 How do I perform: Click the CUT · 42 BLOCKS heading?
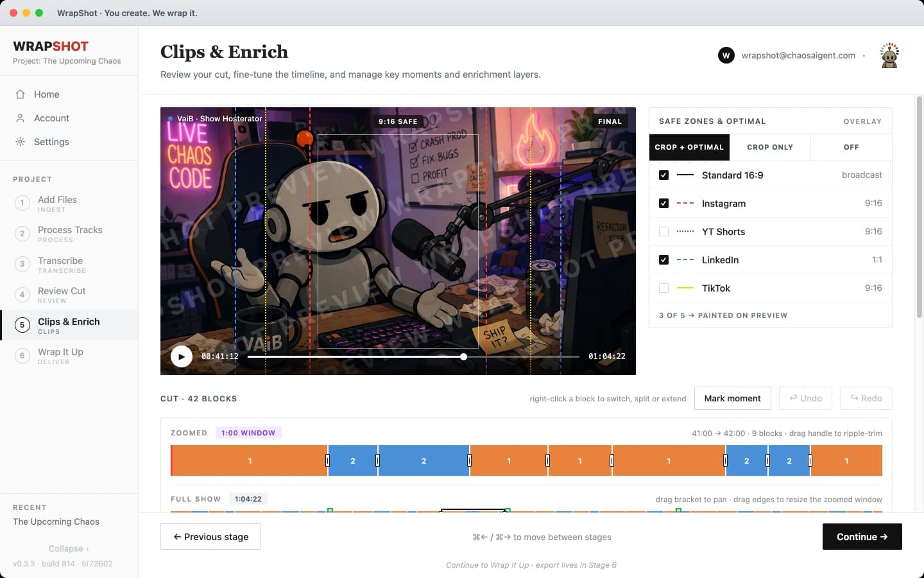(199, 399)
